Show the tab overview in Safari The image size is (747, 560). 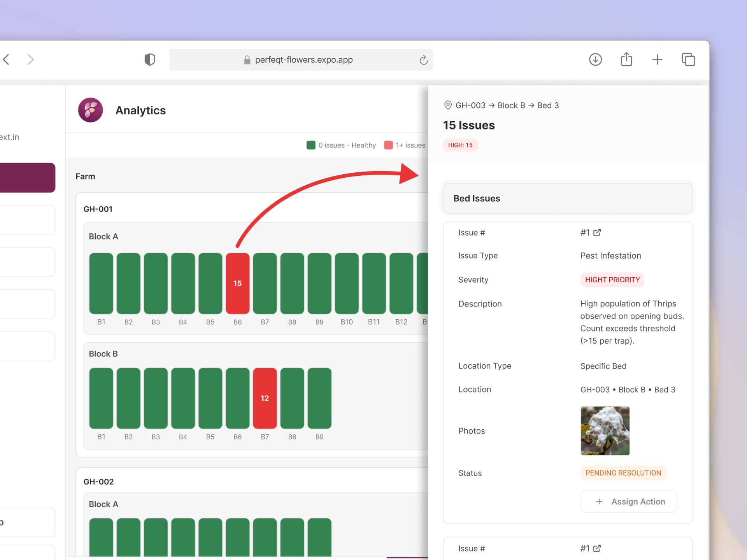click(x=688, y=59)
